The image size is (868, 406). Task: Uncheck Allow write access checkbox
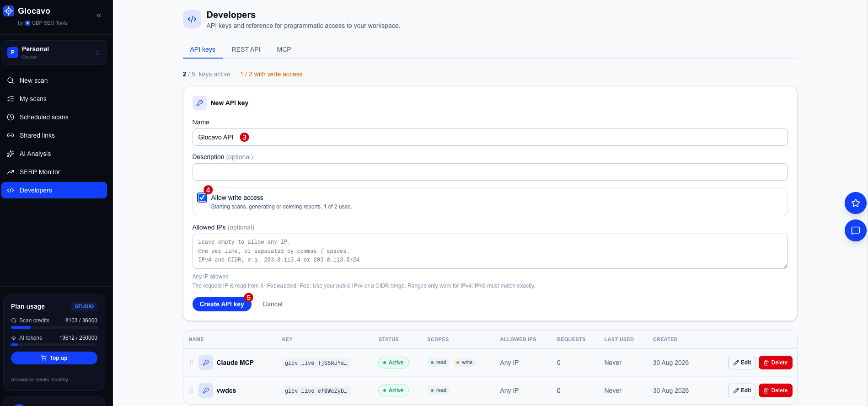pos(202,198)
